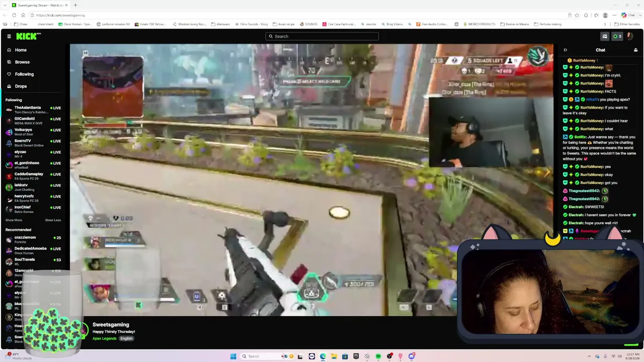Image resolution: width=644 pixels, height=362 pixels.
Task: Open the Other favorites folder
Action: 626,24
